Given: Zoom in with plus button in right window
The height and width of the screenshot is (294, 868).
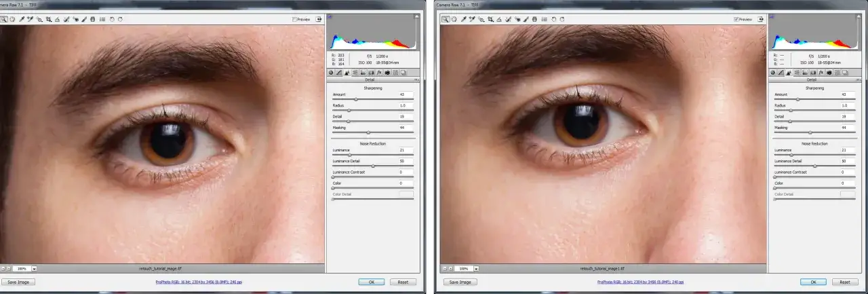Looking at the screenshot, I should point(451,268).
